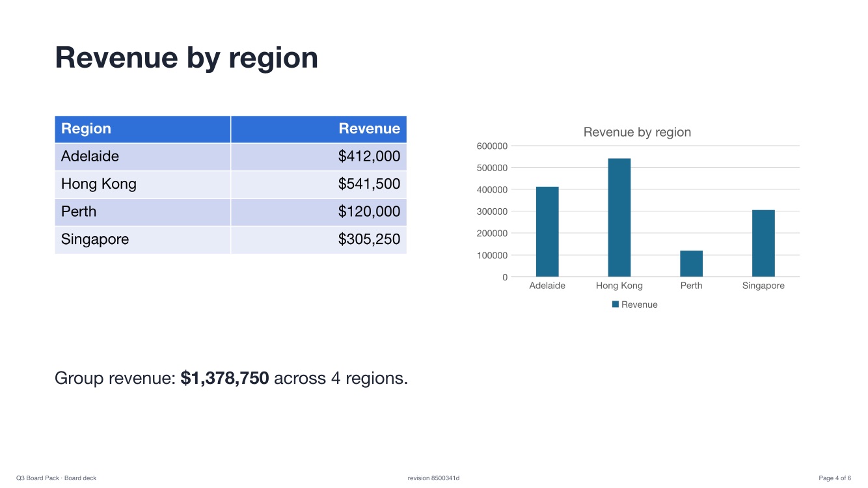This screenshot has width=868, height=488.
Task: Select the Singapore bar in the chart
Action: click(x=763, y=243)
